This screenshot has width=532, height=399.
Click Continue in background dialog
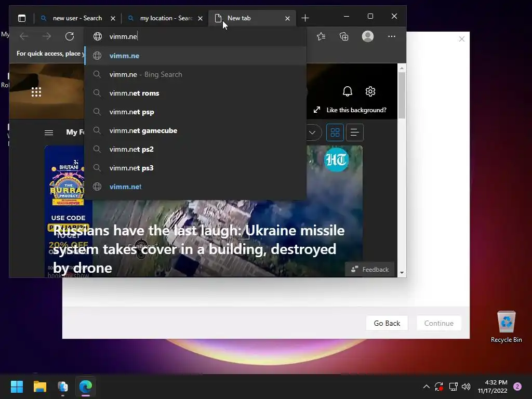point(438,323)
